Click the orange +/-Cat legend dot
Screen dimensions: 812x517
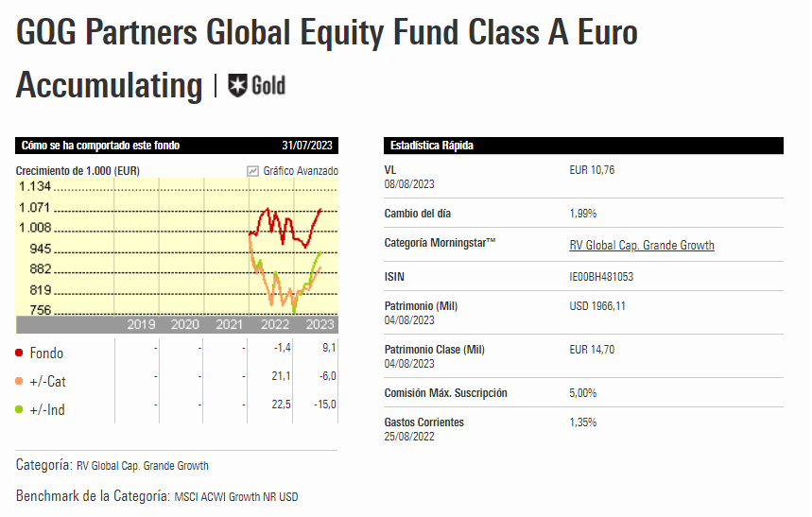[20, 382]
